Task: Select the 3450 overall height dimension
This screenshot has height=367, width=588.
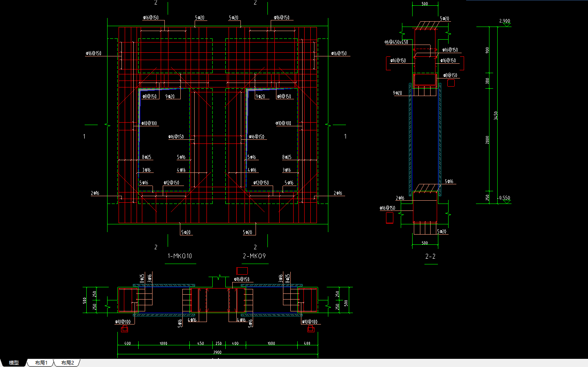Action: 496,115
